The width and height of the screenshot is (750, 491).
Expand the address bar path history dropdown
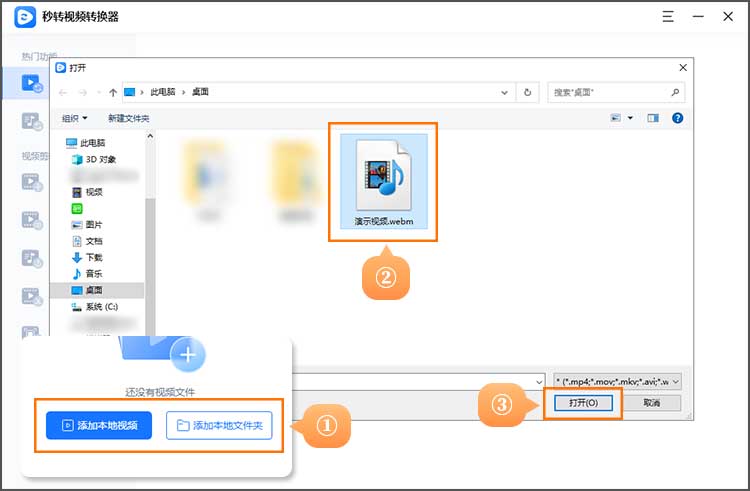[506, 92]
